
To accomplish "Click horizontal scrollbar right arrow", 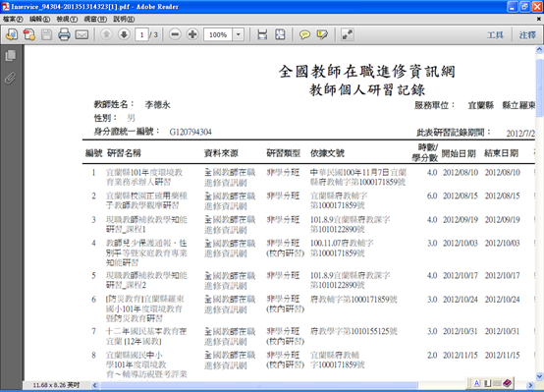I will pyautogui.click(x=530, y=385).
